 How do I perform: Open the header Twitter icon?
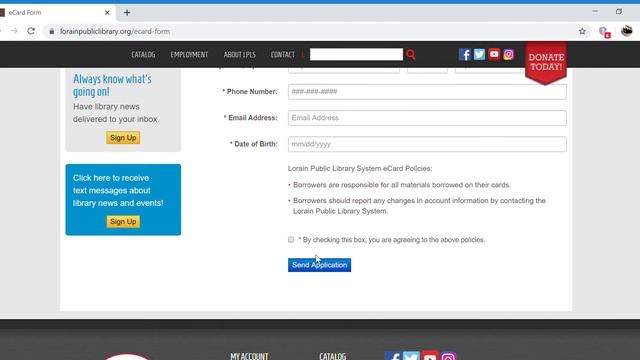click(x=479, y=54)
